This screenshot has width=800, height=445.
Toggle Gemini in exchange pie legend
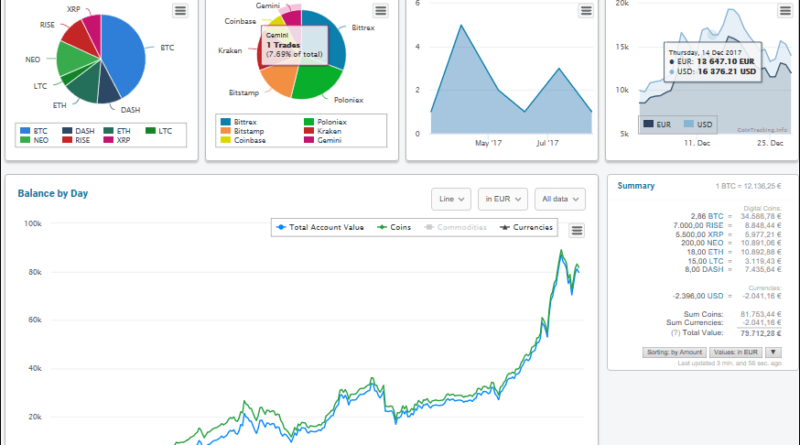point(322,140)
